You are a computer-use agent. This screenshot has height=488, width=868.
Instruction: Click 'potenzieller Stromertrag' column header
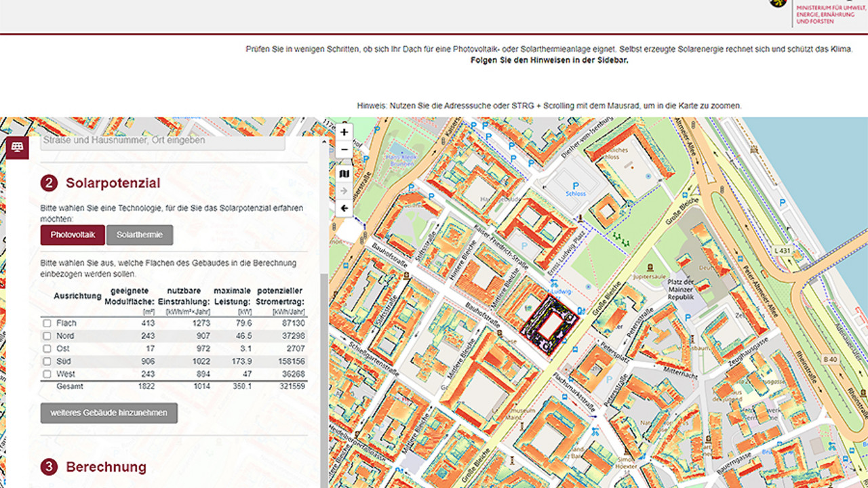click(x=280, y=296)
